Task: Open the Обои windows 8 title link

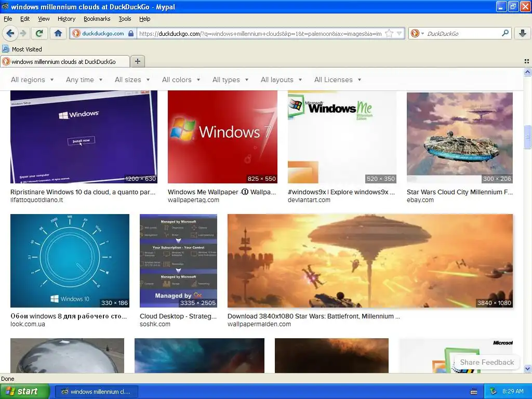Action: tap(69, 316)
